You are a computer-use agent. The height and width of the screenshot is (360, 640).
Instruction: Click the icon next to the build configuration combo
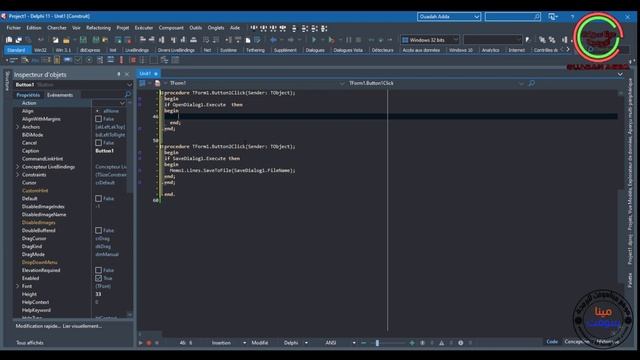(x=527, y=40)
